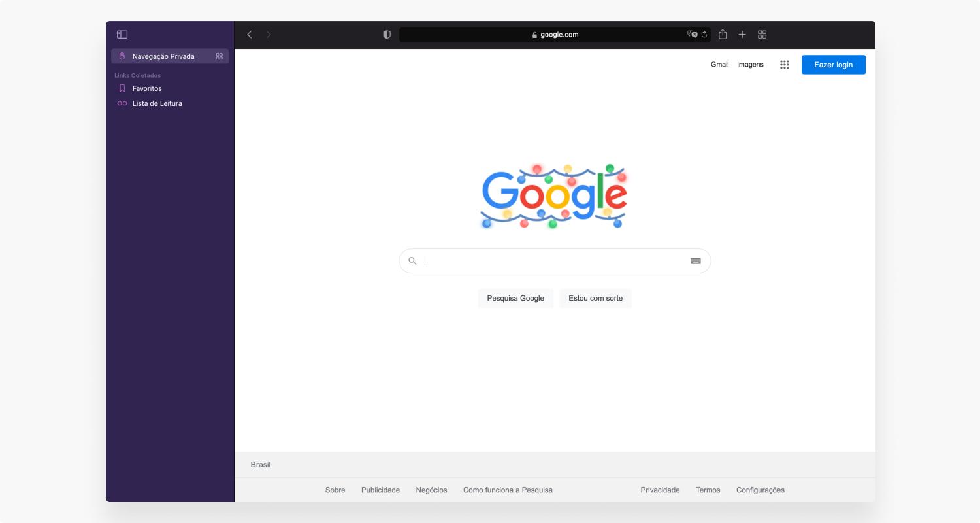Select the Navegação Privada tab group
The height and width of the screenshot is (523, 980).
coord(170,56)
